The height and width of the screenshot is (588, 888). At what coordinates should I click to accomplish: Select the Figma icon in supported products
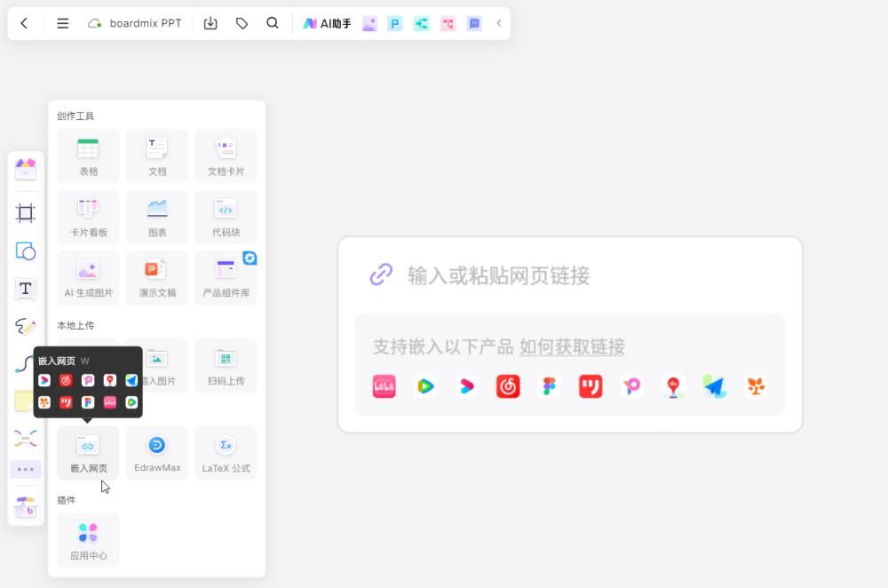[x=549, y=386]
